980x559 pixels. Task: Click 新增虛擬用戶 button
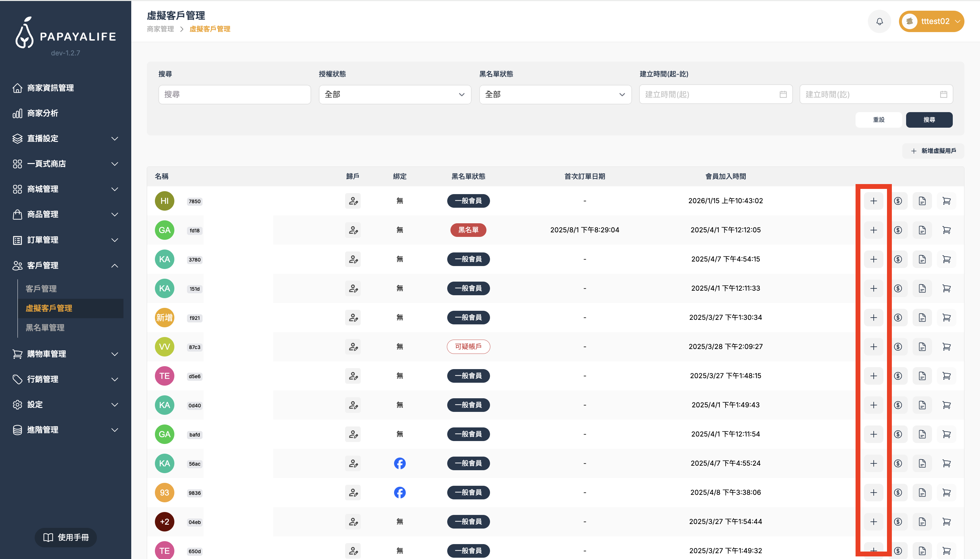pyautogui.click(x=933, y=151)
